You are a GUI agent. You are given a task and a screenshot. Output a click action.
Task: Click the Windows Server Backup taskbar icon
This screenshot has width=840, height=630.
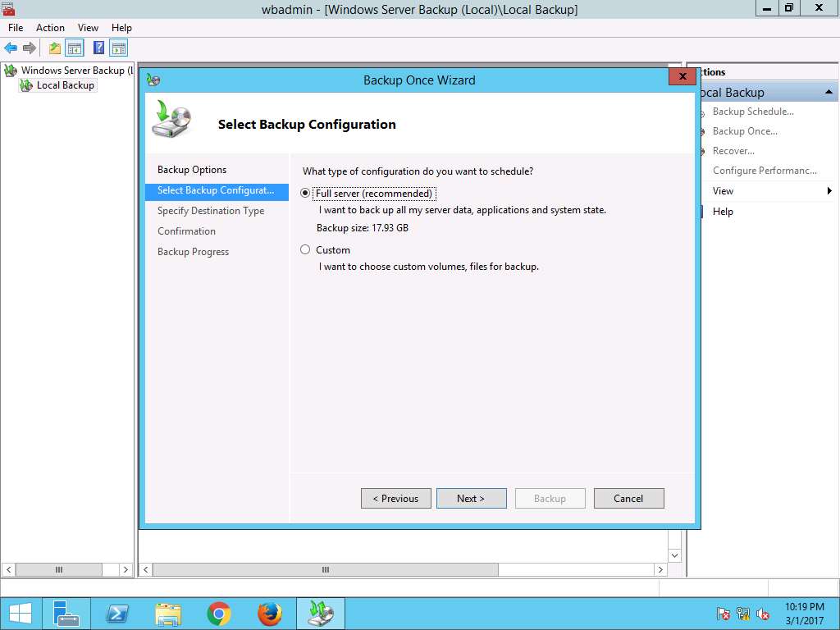point(321,614)
